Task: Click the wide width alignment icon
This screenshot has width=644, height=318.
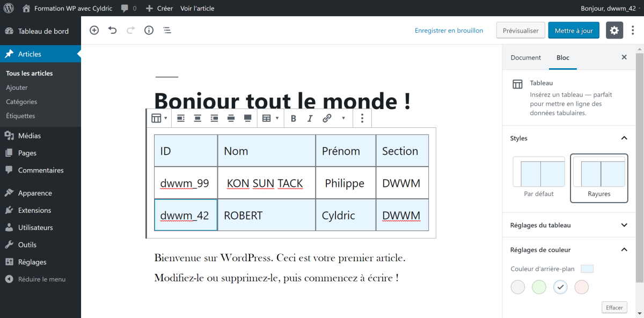Action: (231, 118)
